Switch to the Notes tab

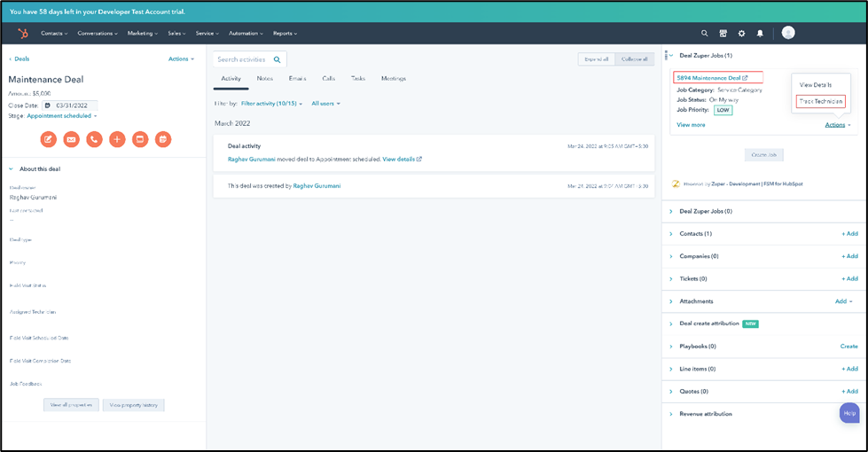coord(264,79)
